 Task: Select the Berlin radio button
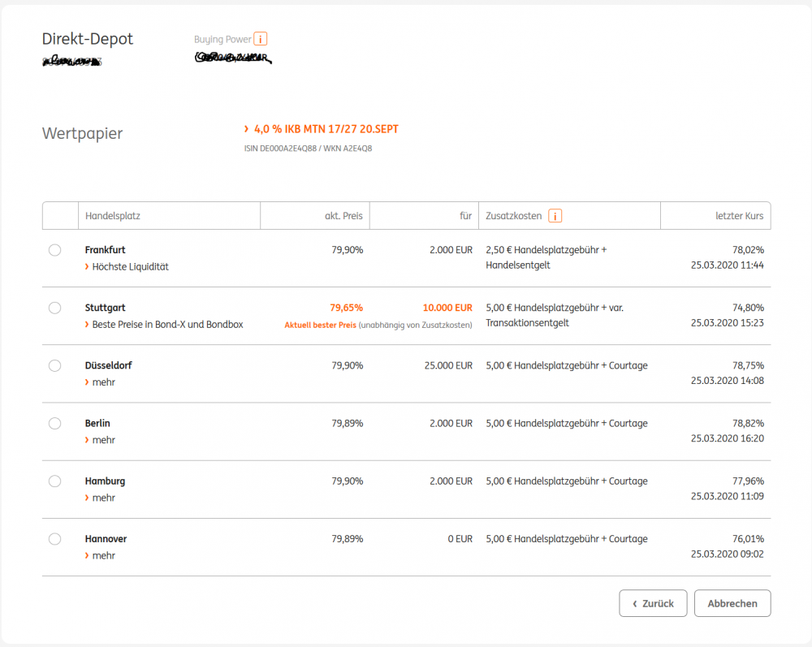pos(54,423)
